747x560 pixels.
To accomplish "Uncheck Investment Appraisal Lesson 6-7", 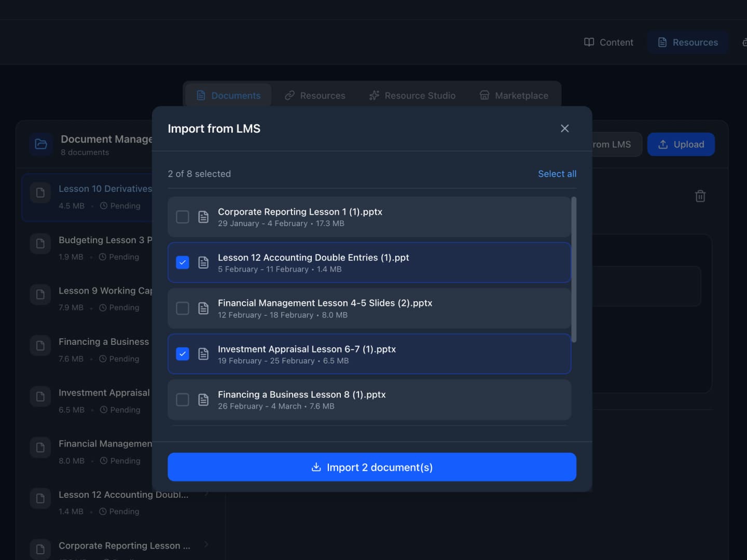I will click(x=182, y=354).
